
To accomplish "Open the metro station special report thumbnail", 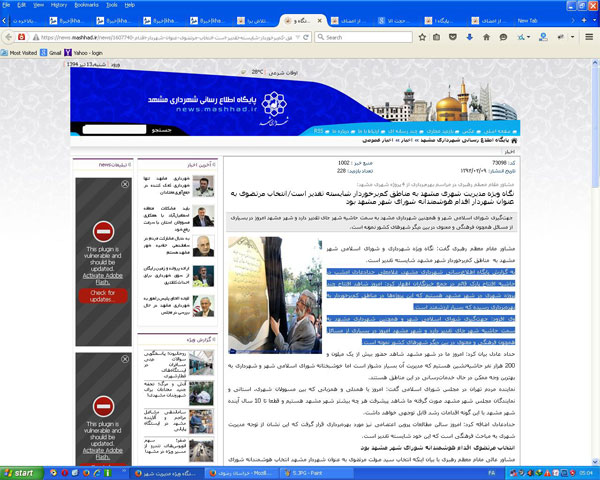I will [201, 363].
